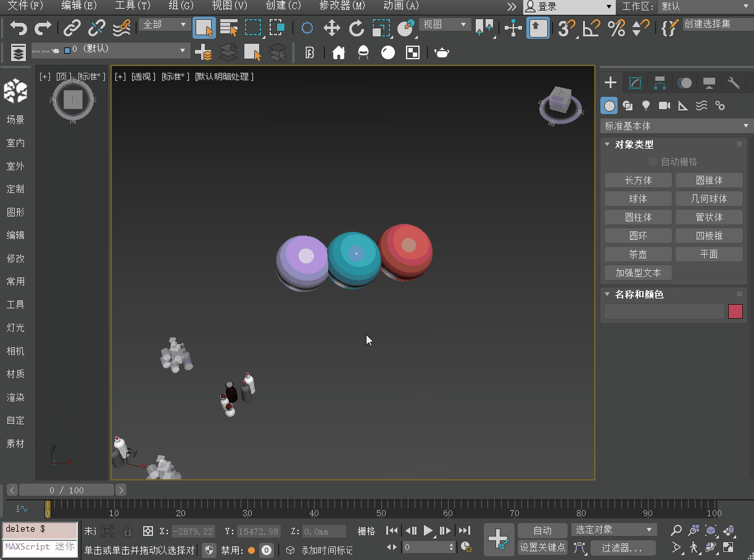
Task: Open the 标准基本体 primitive type dropdown
Action: point(676,126)
